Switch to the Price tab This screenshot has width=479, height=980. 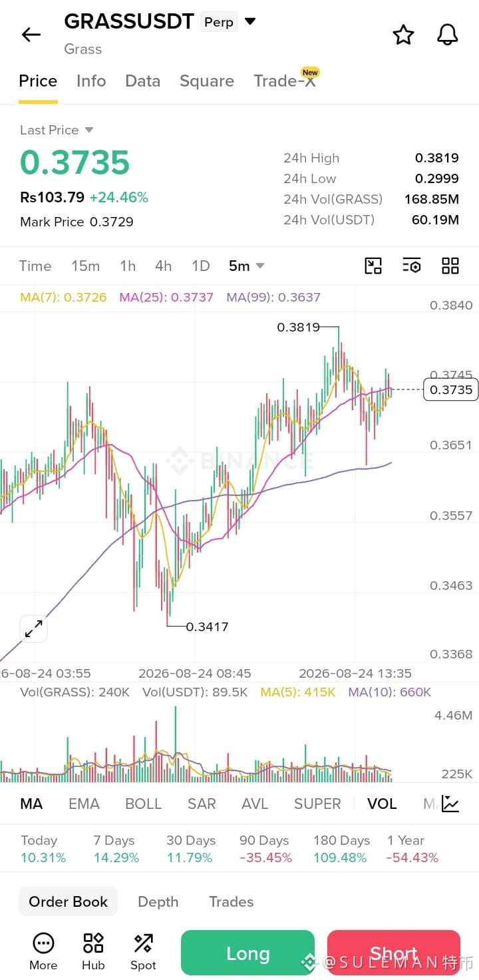pos(38,81)
